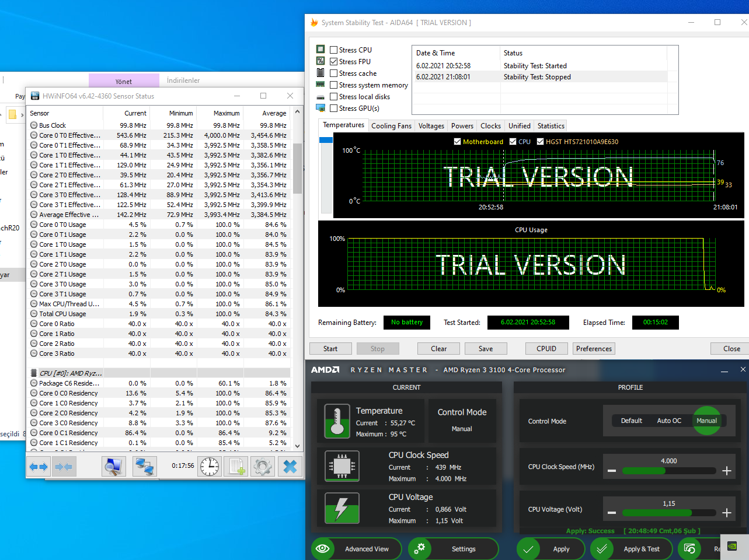Click Clear button in AIDA64
Image resolution: width=749 pixels, height=560 pixels.
point(439,349)
